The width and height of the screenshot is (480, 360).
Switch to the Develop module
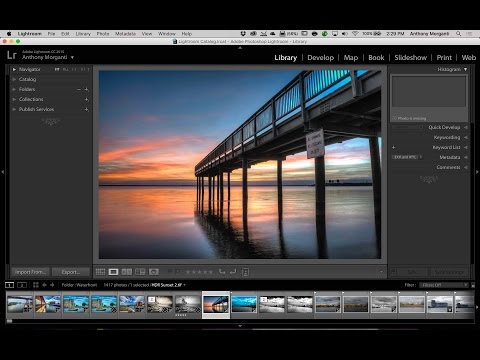320,58
